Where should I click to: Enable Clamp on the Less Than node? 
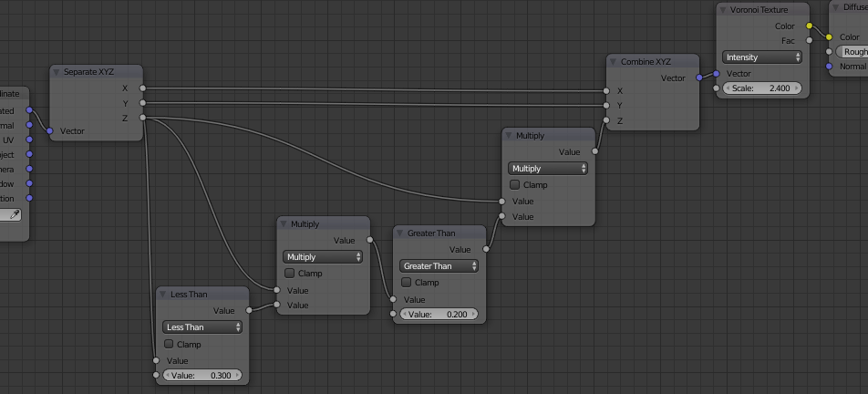[x=170, y=344]
